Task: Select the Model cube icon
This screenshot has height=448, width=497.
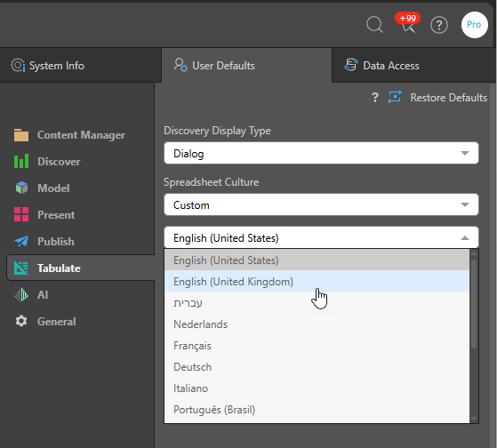Action: coord(21,188)
